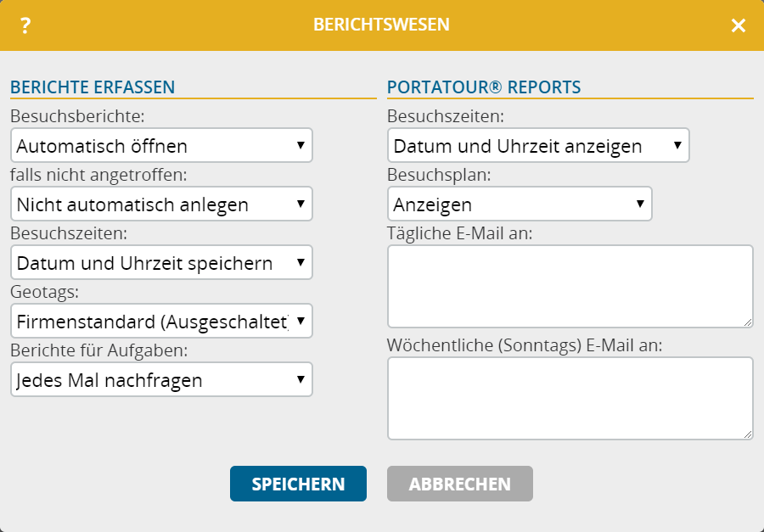
Task: Grab the daily e-mail field resize handle
Action: [748, 322]
